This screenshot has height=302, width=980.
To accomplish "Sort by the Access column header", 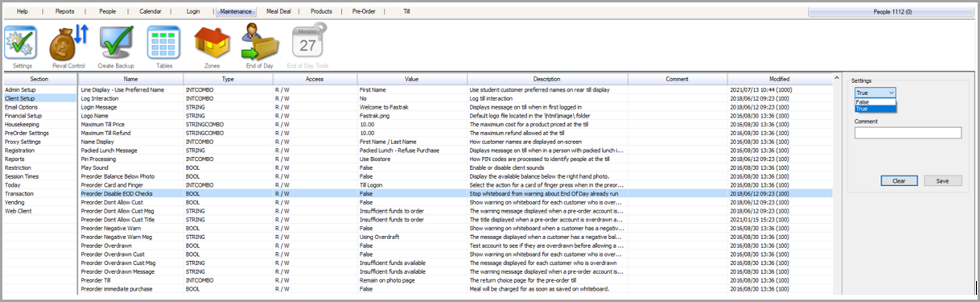I will (x=315, y=79).
